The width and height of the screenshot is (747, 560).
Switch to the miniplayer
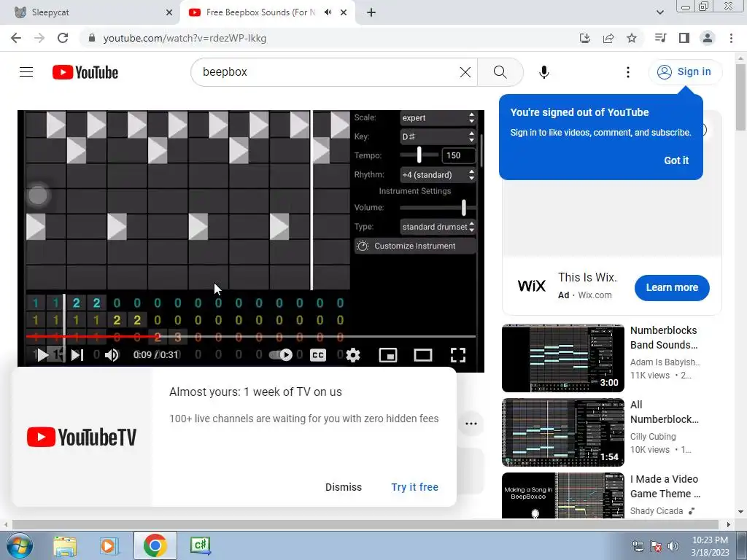pyautogui.click(x=388, y=355)
